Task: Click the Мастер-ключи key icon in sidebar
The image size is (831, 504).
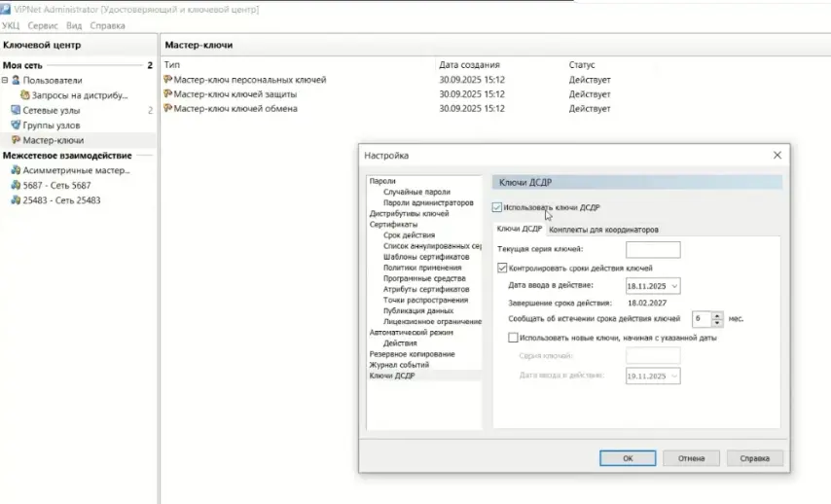Action: [x=16, y=140]
